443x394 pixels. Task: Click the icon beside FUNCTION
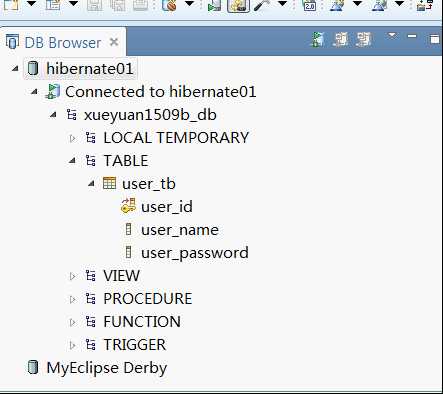click(x=91, y=321)
